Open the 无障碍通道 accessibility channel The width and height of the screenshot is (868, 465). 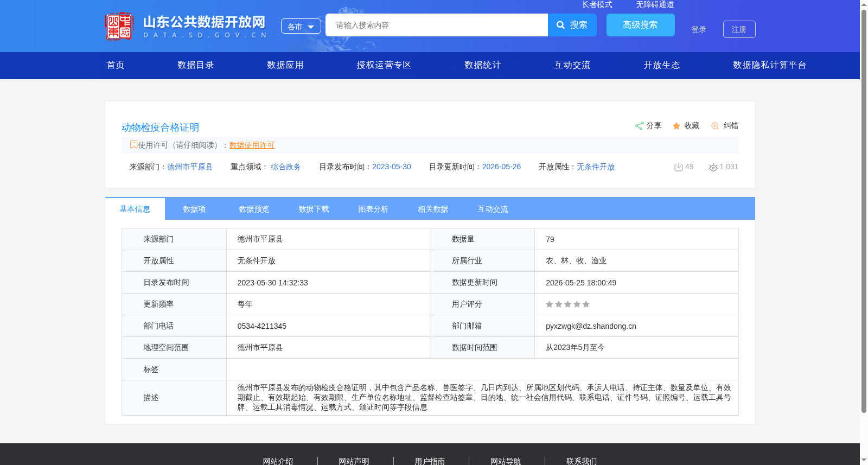click(655, 4)
